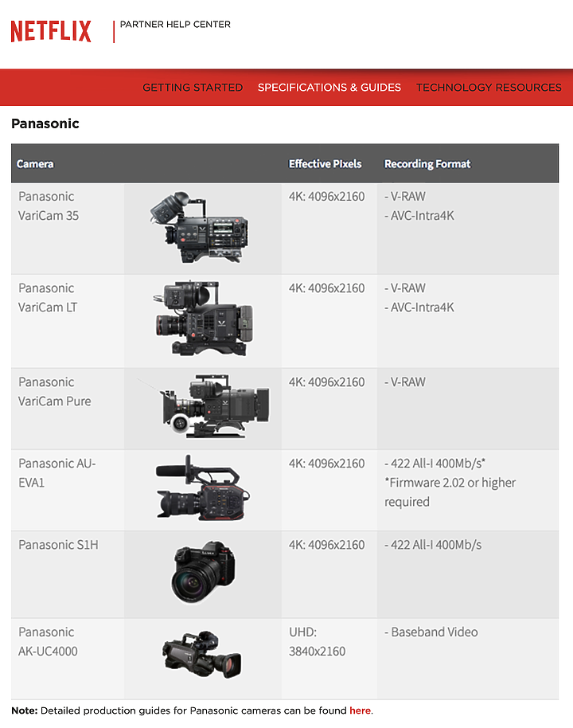573x728 pixels.
Task: Click the Panasonic VariCam LT camera image
Action: pyautogui.click(x=203, y=319)
